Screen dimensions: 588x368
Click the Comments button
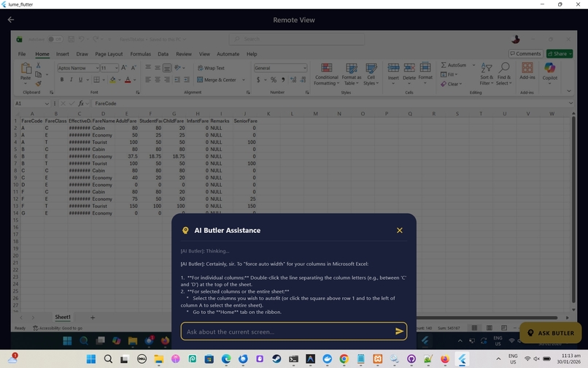click(526, 54)
